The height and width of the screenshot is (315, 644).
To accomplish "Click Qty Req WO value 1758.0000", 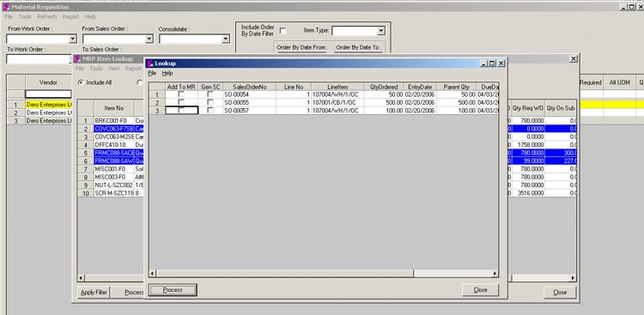I will coord(527,145).
